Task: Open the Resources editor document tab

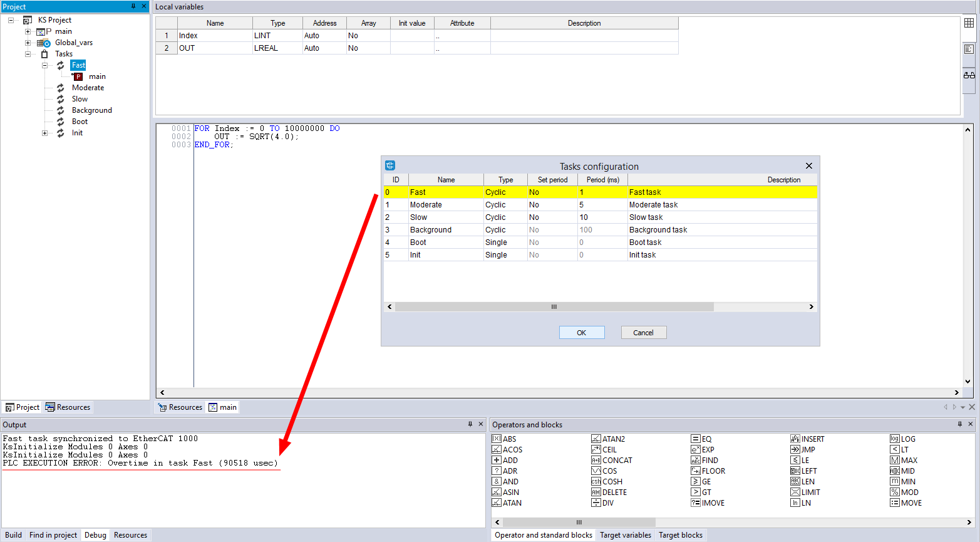Action: [180, 407]
